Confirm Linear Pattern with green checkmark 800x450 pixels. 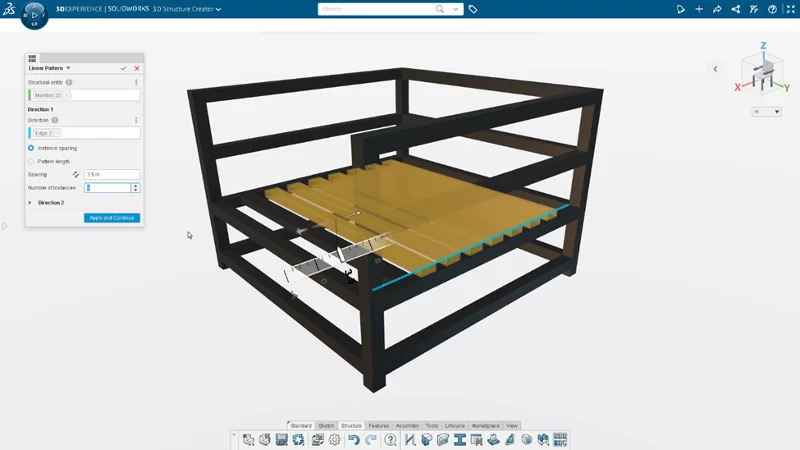pyautogui.click(x=123, y=68)
